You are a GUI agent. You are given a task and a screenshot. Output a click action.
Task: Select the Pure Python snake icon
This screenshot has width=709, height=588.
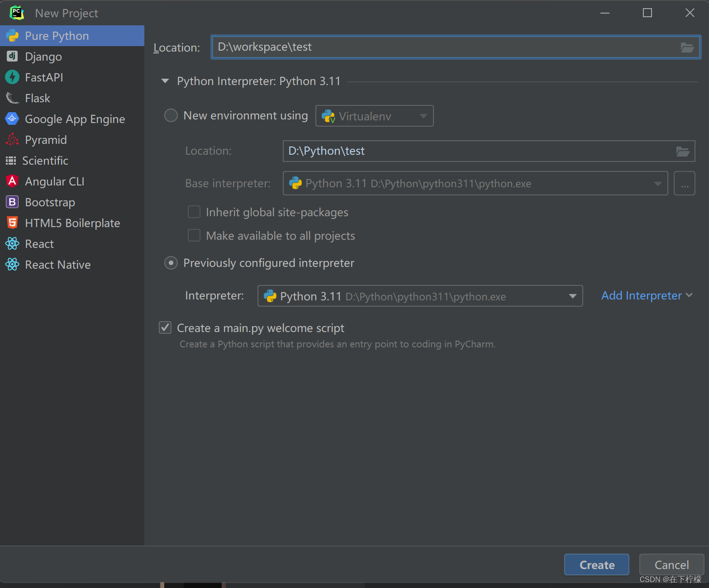tap(13, 36)
